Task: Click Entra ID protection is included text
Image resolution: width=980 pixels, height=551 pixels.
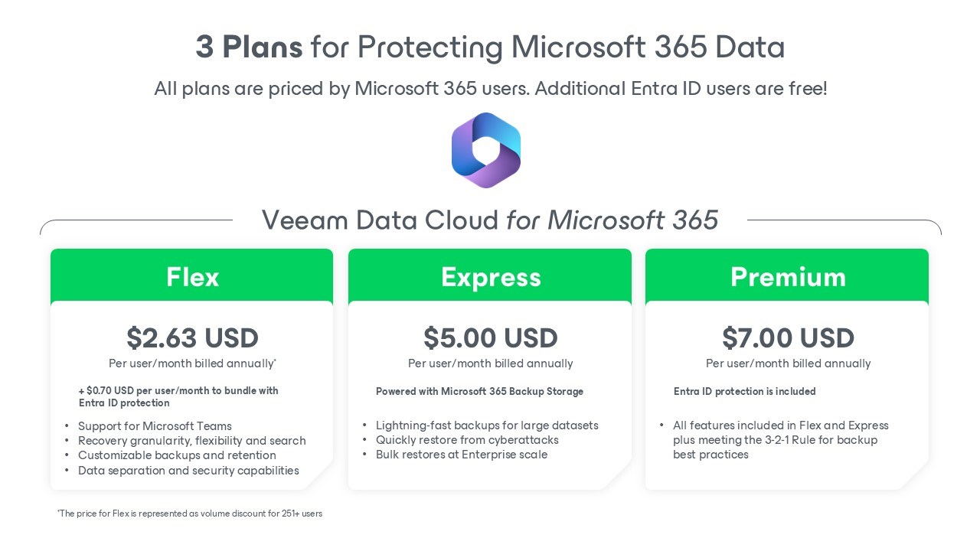Action: [x=744, y=391]
